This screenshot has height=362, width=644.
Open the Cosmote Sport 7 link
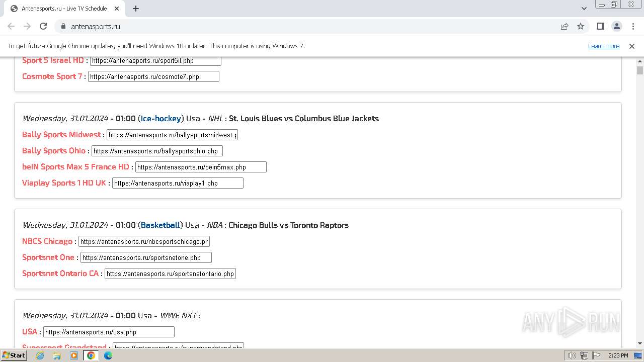(52, 76)
